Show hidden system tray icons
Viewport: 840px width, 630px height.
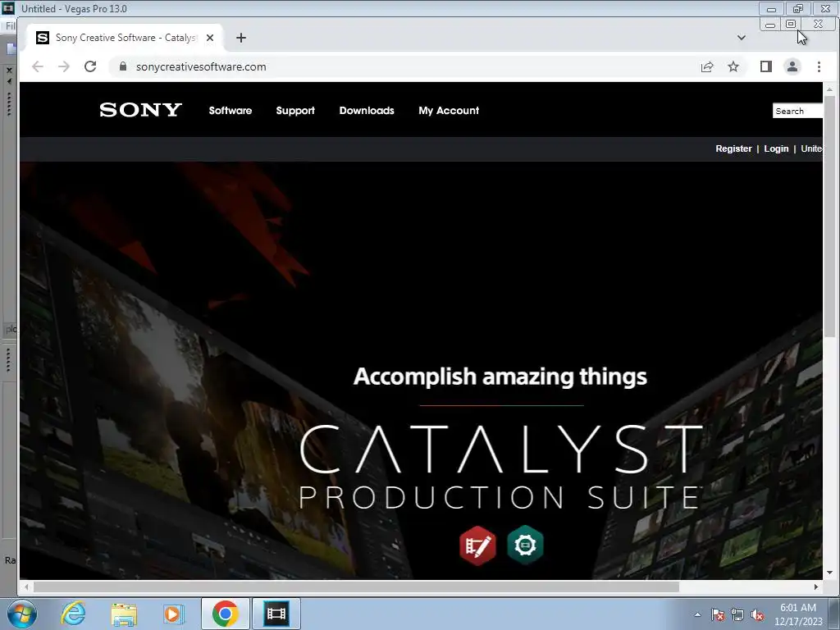tap(697, 614)
